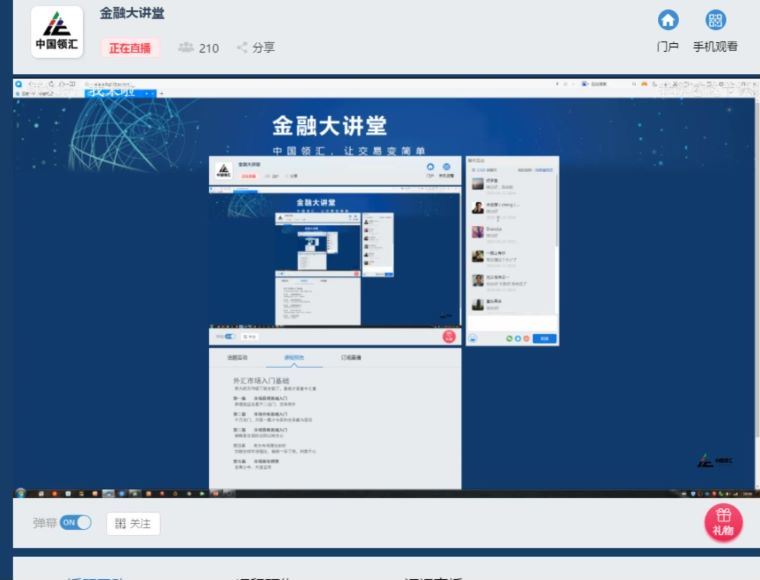Open the 手机观看 QR icon in the page header
This screenshot has height=580, width=760.
[x=715, y=20]
